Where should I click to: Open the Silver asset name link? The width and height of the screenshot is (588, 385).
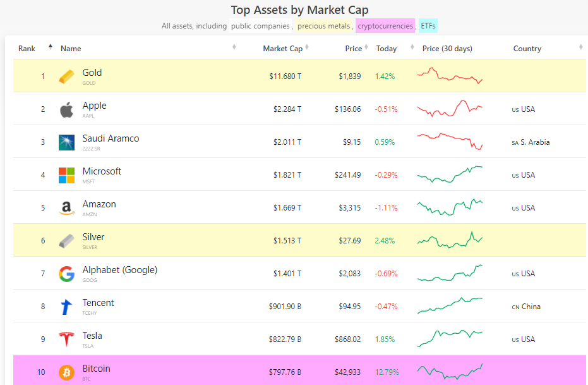[93, 237]
